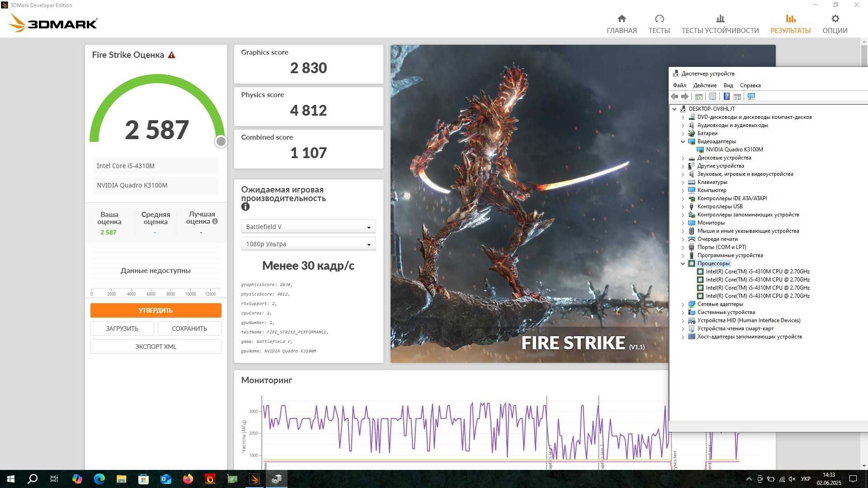This screenshot has height=488, width=868.
Task: Open Действие menu in Device Manager
Action: point(705,85)
